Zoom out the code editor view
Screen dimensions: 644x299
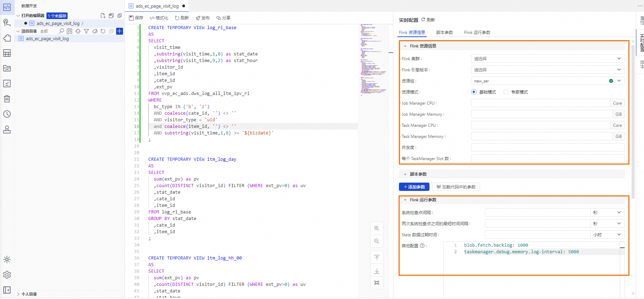(377, 241)
